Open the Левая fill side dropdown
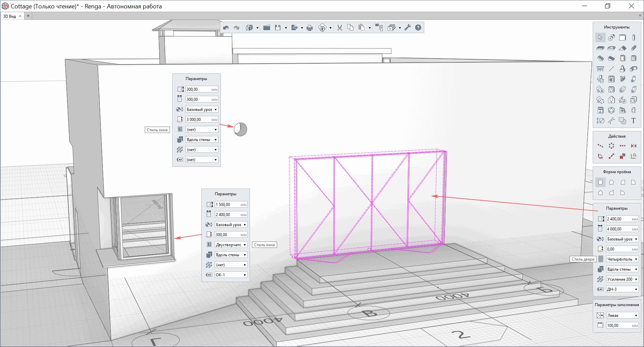 click(622, 316)
